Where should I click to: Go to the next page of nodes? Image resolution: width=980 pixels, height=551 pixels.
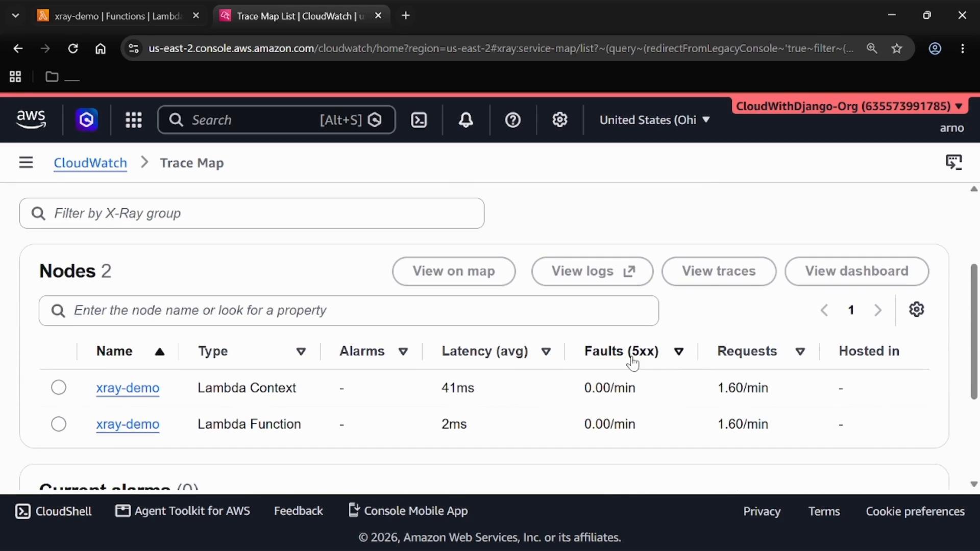point(878,310)
